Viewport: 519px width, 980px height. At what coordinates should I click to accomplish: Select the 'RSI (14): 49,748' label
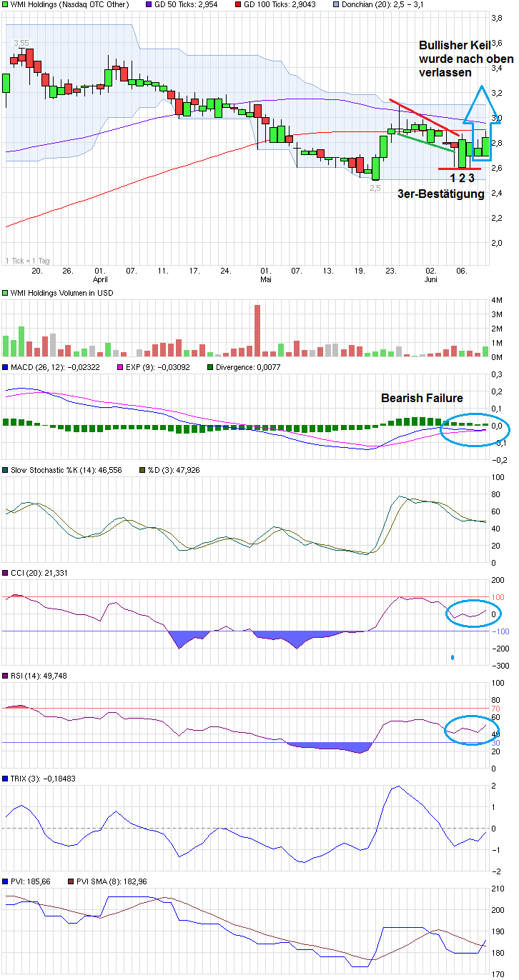point(39,676)
